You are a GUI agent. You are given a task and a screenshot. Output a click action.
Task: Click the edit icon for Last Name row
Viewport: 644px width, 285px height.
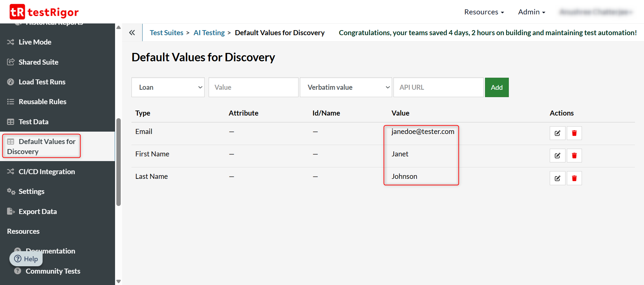(557, 178)
